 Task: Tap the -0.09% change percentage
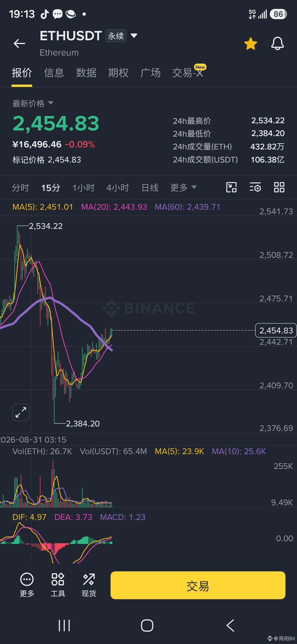click(x=80, y=144)
